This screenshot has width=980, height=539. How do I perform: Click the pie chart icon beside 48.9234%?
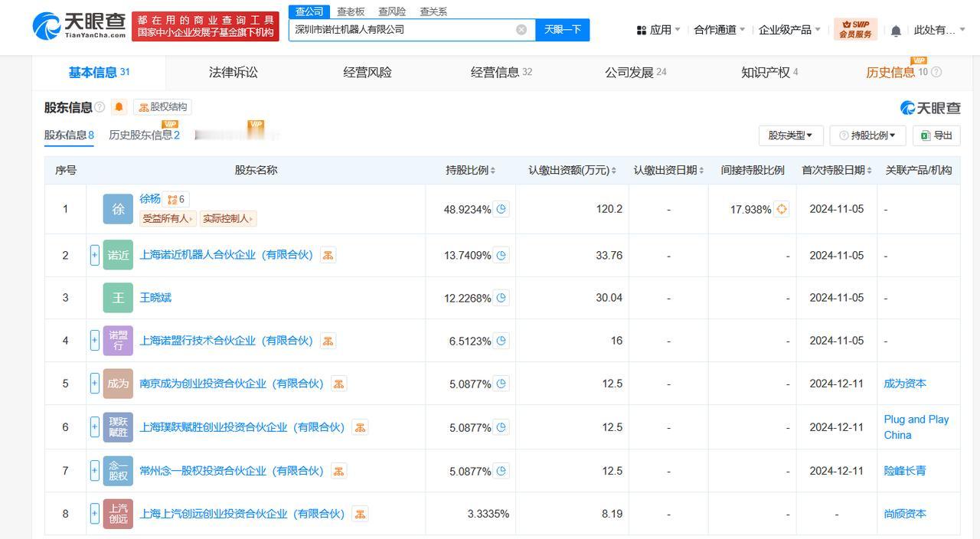coord(501,209)
